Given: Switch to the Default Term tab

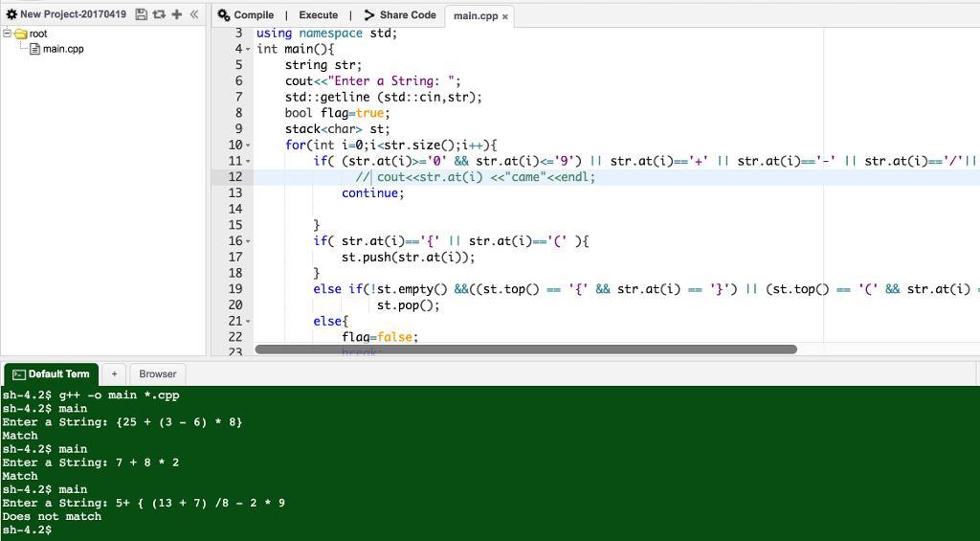Looking at the screenshot, I should click(x=52, y=374).
